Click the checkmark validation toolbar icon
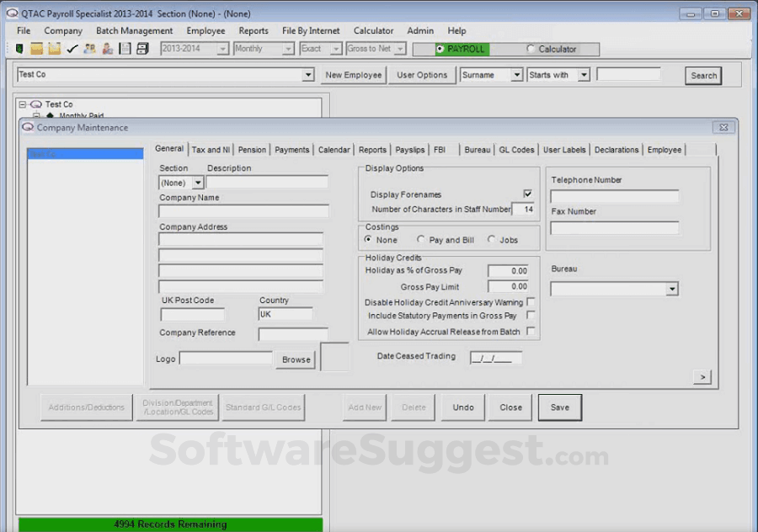The width and height of the screenshot is (758, 532). pos(72,49)
